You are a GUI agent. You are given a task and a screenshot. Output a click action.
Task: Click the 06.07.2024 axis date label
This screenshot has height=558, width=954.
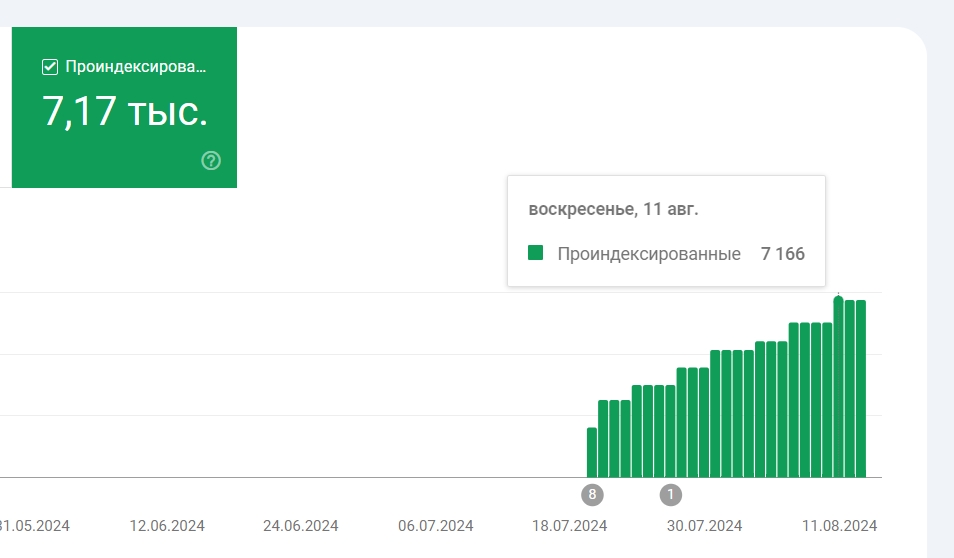pos(436,526)
